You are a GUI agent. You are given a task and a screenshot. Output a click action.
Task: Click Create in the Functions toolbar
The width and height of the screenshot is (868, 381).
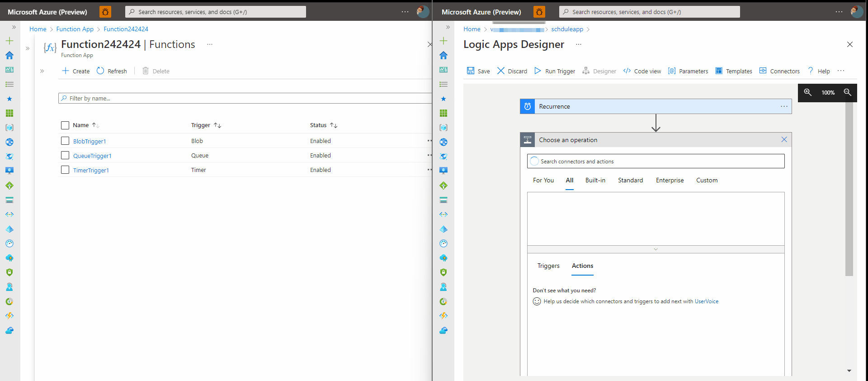coord(76,71)
